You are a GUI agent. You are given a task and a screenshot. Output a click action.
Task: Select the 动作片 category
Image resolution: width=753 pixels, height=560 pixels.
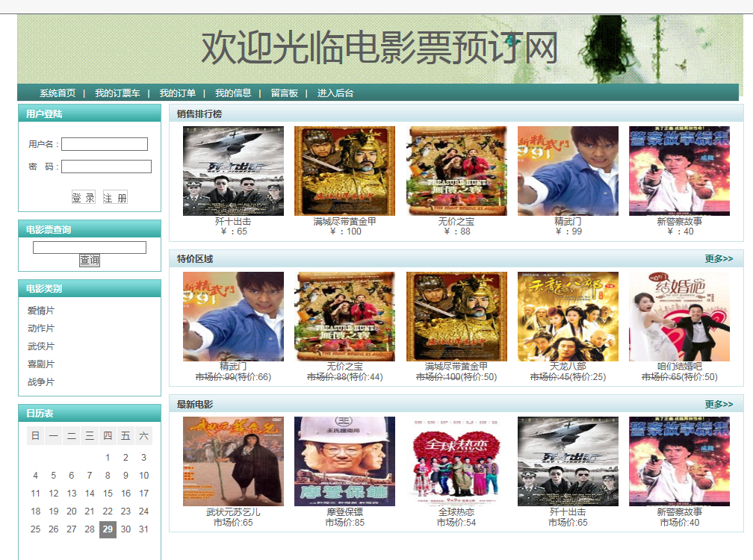(x=41, y=329)
